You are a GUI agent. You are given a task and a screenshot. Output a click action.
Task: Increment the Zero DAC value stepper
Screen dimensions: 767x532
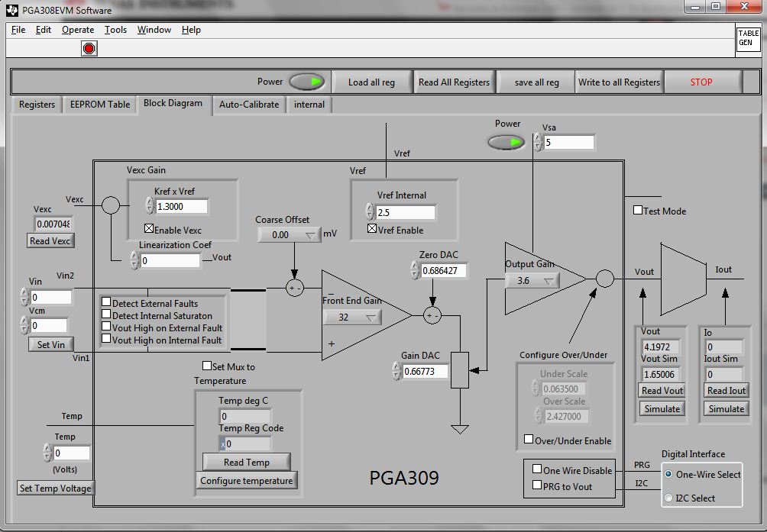(x=413, y=267)
